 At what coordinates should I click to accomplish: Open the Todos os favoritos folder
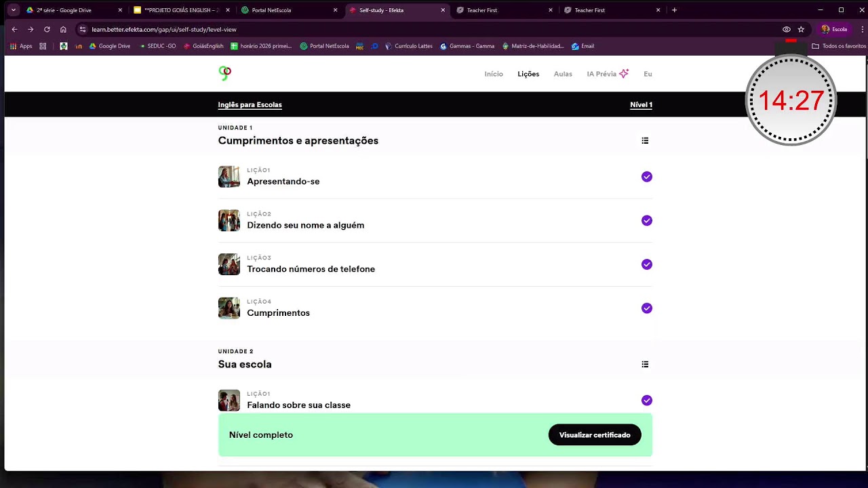[839, 46]
